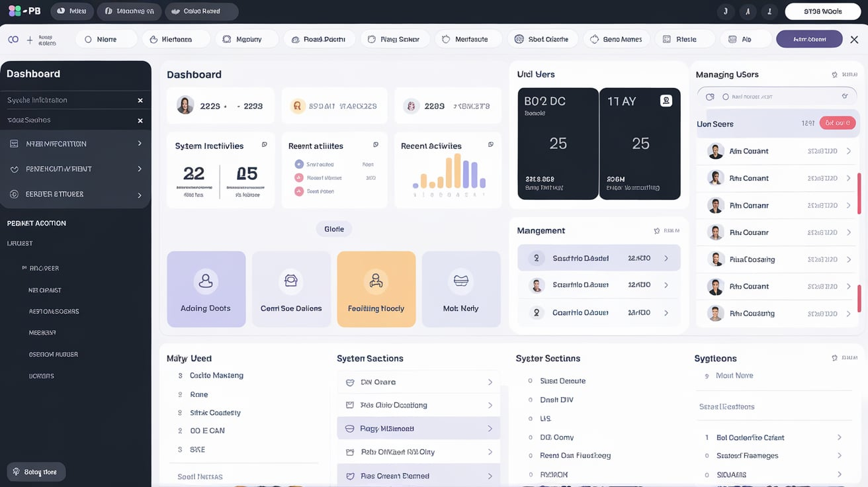Select the SIOUAAIS radio option
The image size is (868, 487).
707,474
